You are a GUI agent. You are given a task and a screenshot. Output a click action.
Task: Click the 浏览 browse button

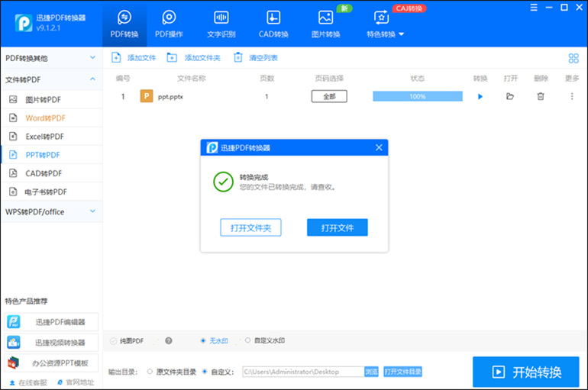(x=371, y=372)
